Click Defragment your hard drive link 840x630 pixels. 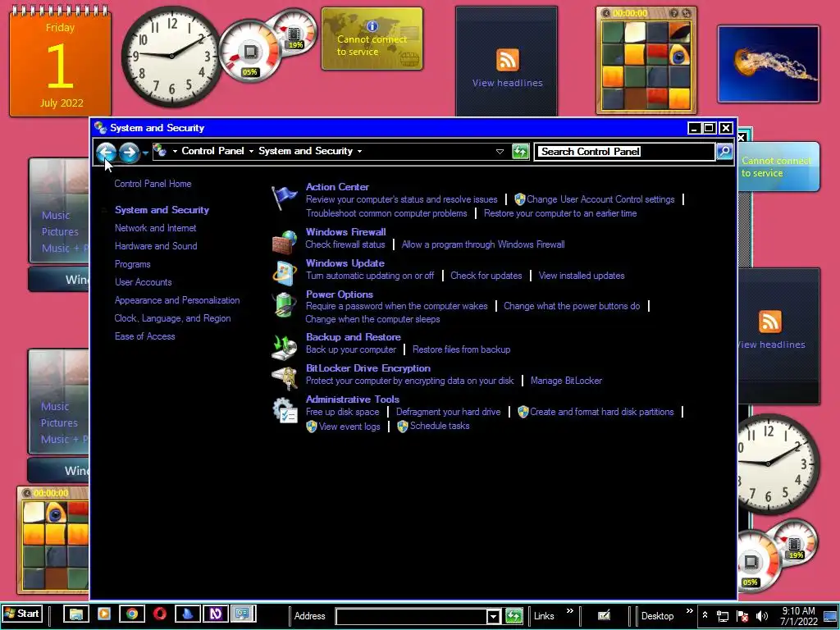(449, 412)
